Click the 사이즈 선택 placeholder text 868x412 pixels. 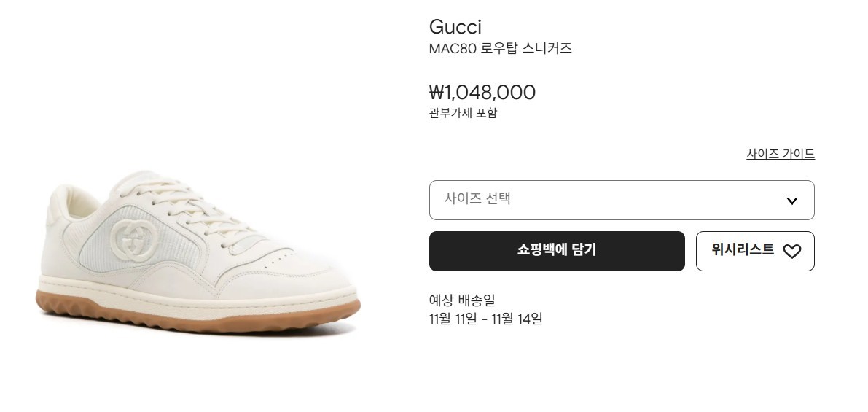click(478, 198)
